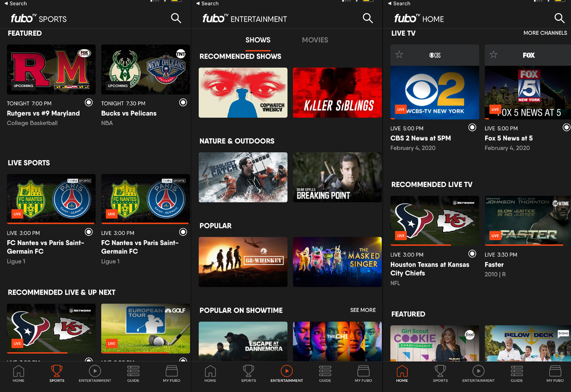This screenshot has width=571, height=392.
Task: Tap Sports trophy icon in Entertainment screen
Action: tap(249, 374)
